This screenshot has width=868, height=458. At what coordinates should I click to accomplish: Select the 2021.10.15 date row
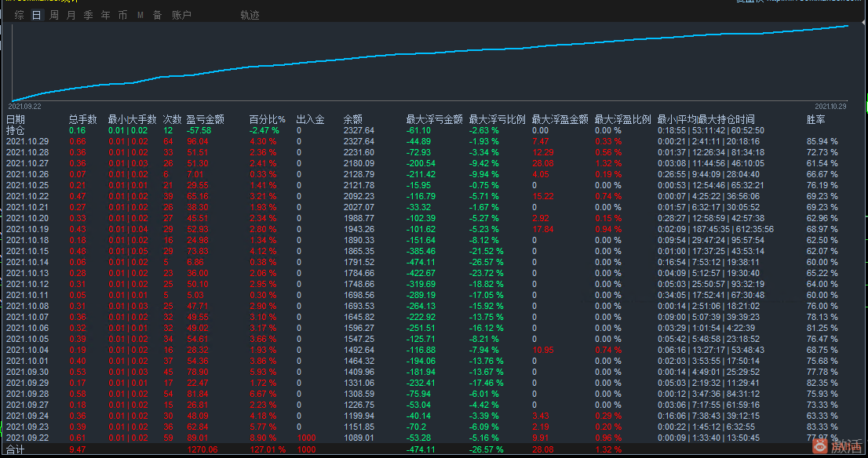(27, 251)
